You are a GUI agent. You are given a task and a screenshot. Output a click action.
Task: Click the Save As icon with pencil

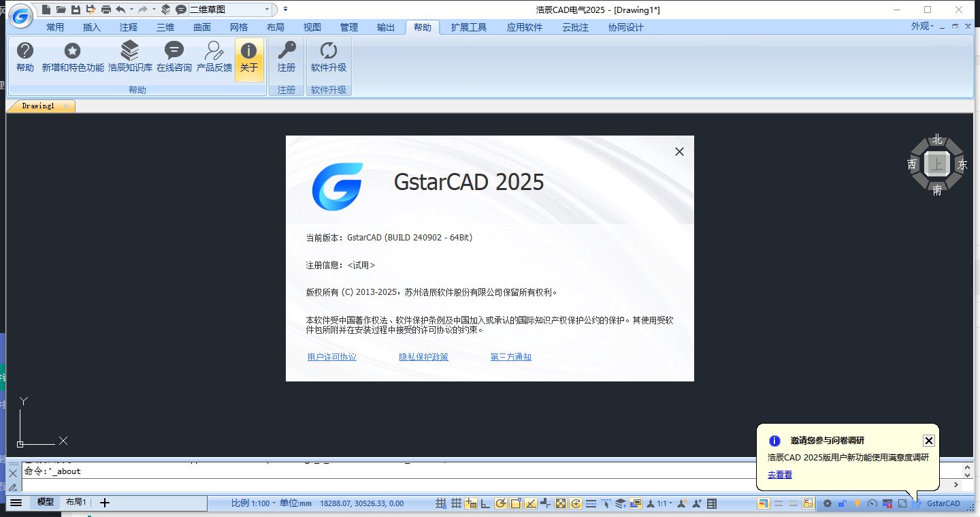91,10
